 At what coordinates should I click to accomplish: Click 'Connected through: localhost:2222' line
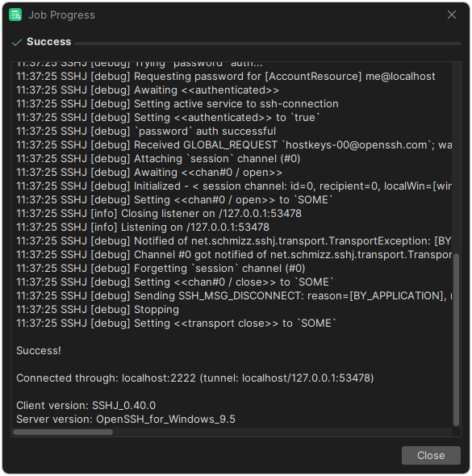tap(195, 378)
